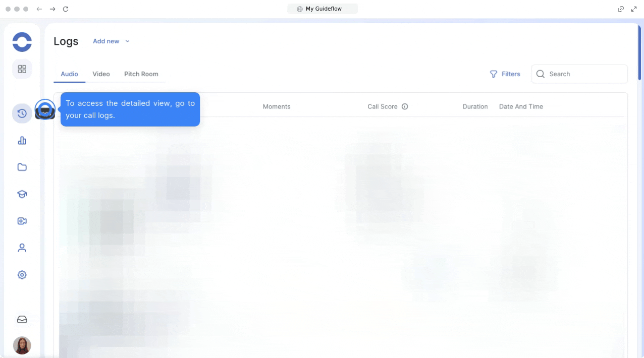The image size is (644, 358).
Task: Open the call logs history icon
Action: [22, 113]
